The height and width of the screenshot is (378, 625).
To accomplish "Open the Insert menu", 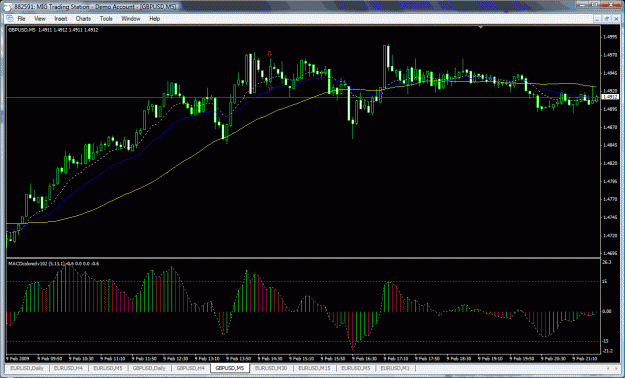I will tap(61, 19).
